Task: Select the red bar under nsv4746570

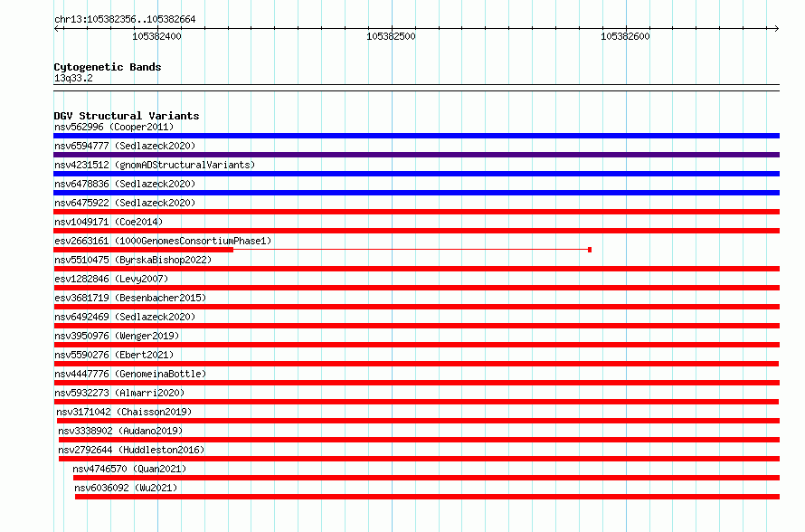Action: 426,478
